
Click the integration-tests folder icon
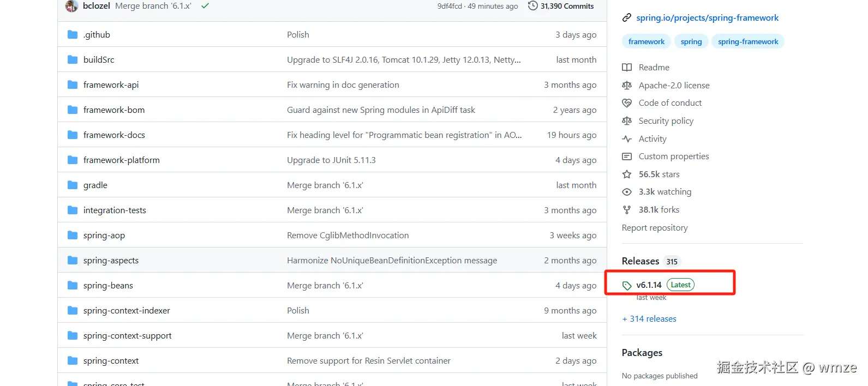[x=73, y=210]
